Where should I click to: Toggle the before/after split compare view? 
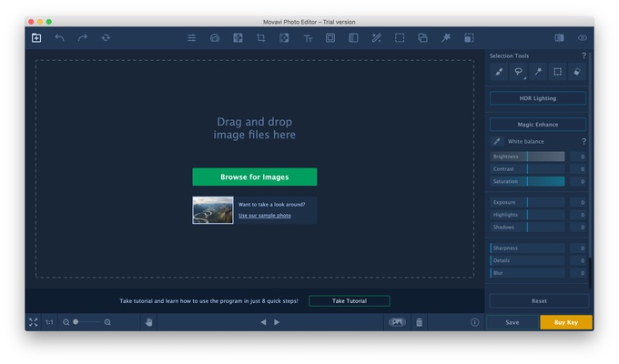tap(560, 38)
